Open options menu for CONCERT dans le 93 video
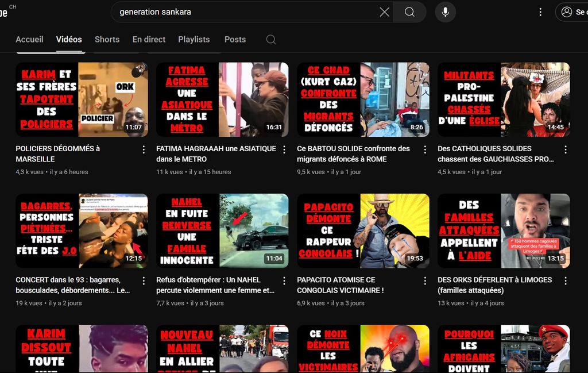Image resolution: width=588 pixels, height=373 pixels. pyautogui.click(x=144, y=281)
